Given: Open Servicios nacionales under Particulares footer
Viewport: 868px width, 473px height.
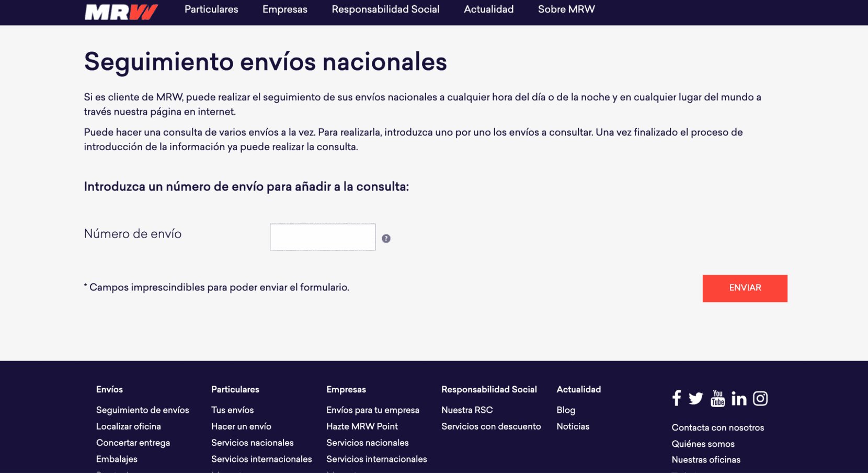Looking at the screenshot, I should click(x=253, y=443).
